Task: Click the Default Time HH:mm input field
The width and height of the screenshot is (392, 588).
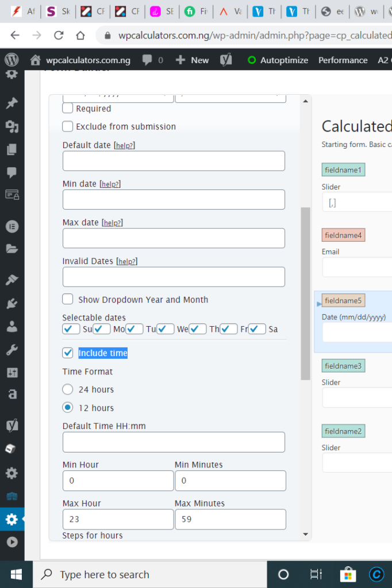Action: (174, 442)
